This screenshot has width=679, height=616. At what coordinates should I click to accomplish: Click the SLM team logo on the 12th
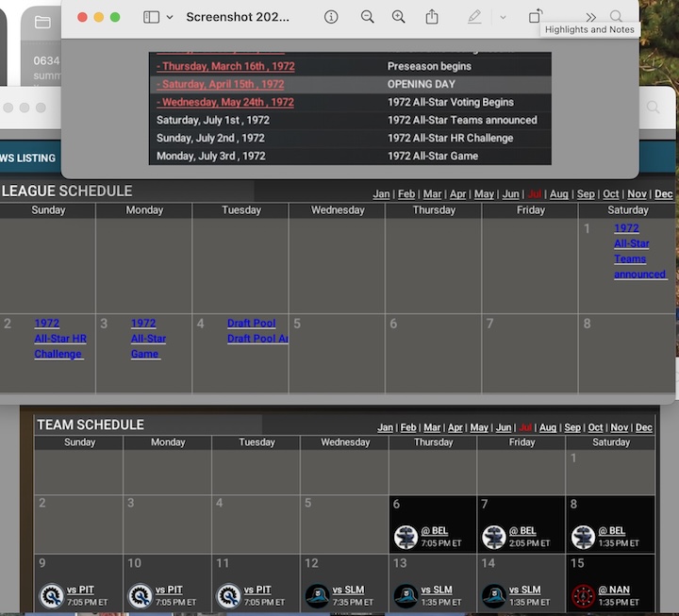pyautogui.click(x=317, y=596)
